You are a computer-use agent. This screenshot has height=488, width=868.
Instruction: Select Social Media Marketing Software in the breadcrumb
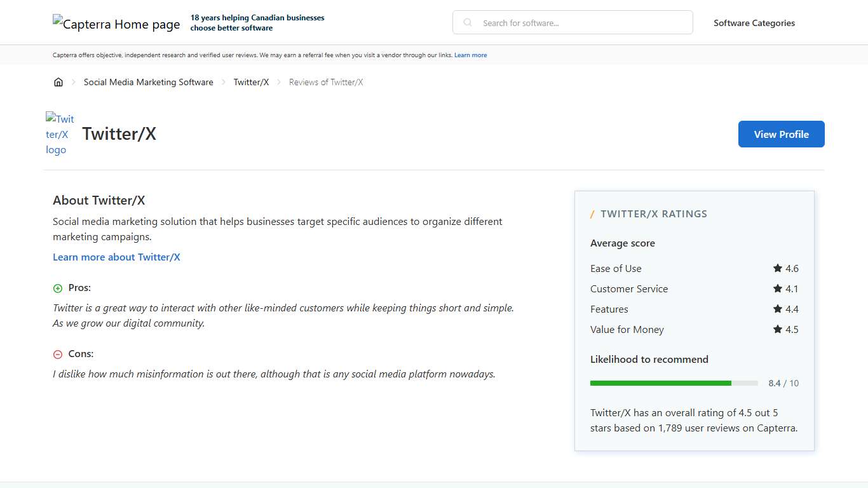pos(149,82)
